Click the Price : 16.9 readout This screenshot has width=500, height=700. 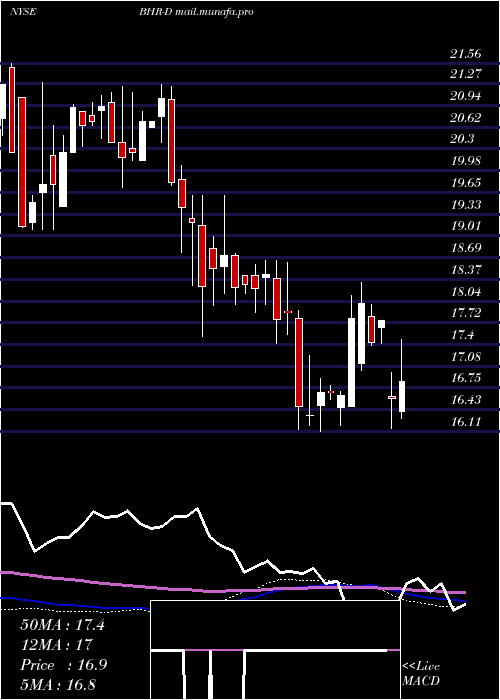pos(63,665)
